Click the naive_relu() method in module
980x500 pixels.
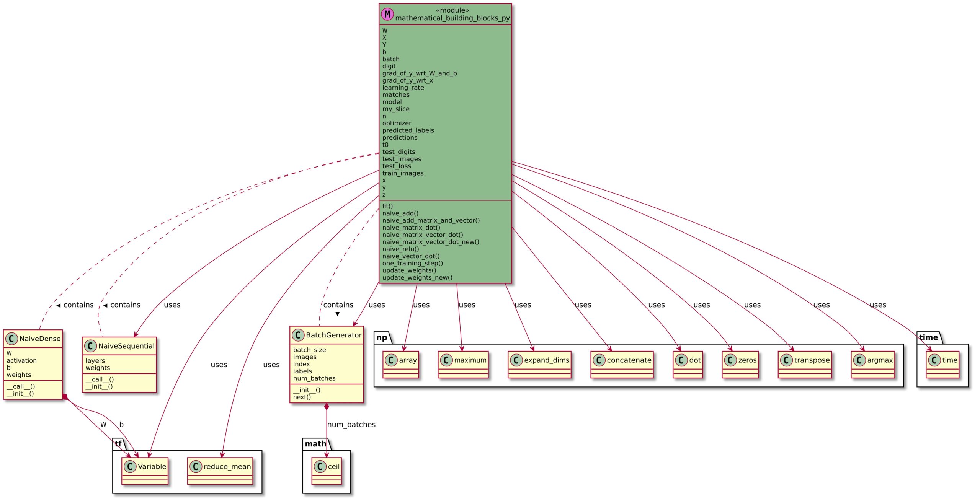400,249
